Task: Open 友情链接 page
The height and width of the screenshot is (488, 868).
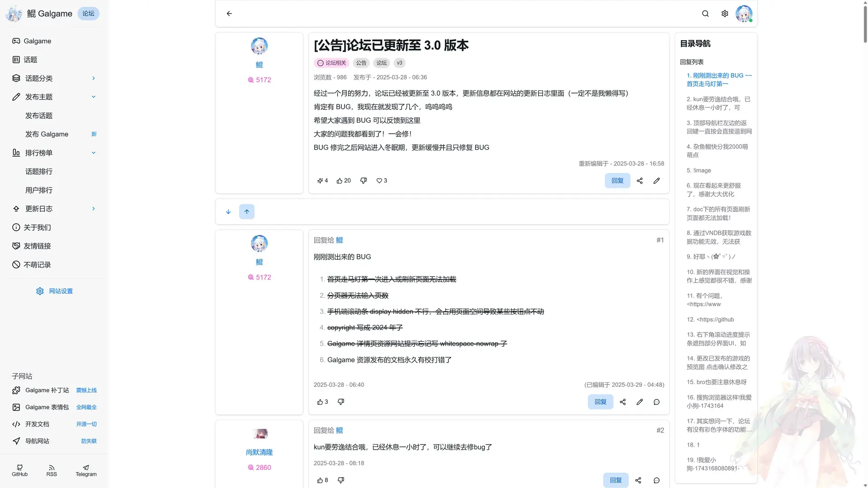Action: [x=54, y=246]
